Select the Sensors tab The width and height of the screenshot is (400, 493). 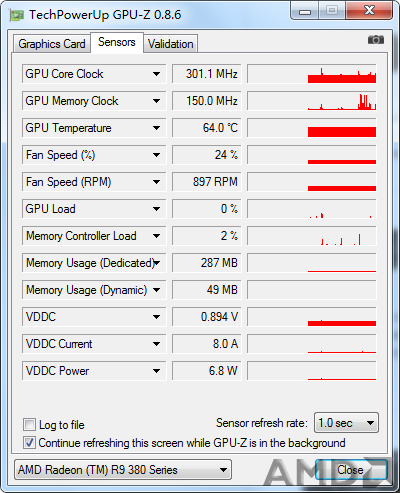pyautogui.click(x=117, y=42)
